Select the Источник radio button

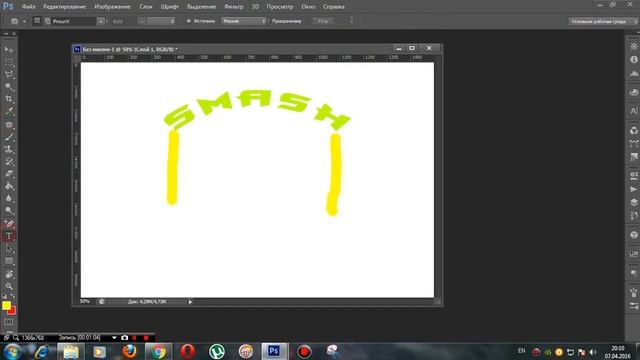coord(189,21)
